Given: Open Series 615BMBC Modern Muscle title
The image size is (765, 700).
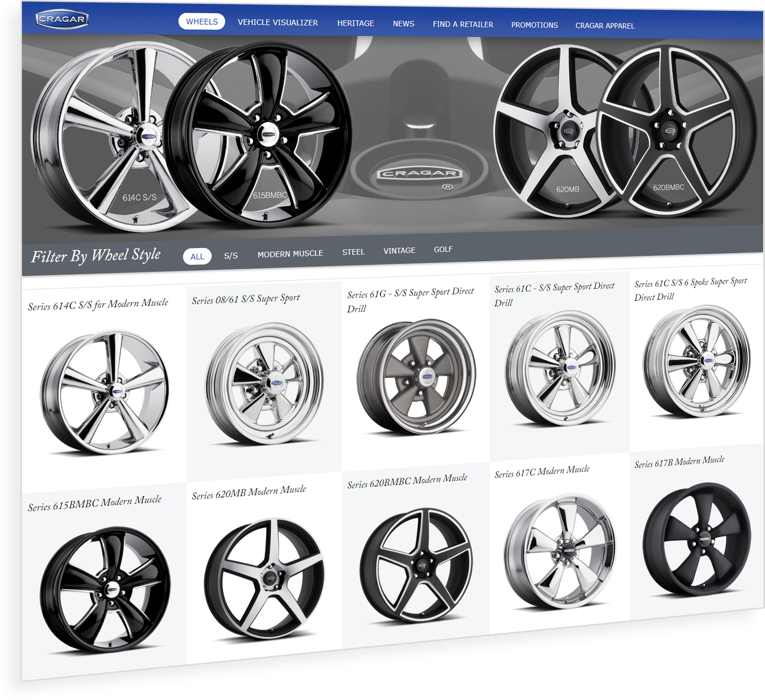Looking at the screenshot, I should (x=95, y=503).
